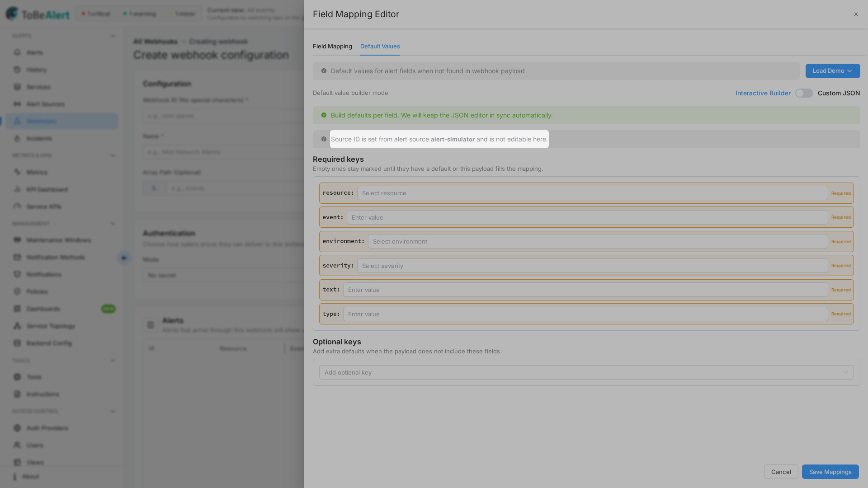This screenshot has width=868, height=488.
Task: Open Maintenance Windows in the sidebar
Action: click(62, 240)
